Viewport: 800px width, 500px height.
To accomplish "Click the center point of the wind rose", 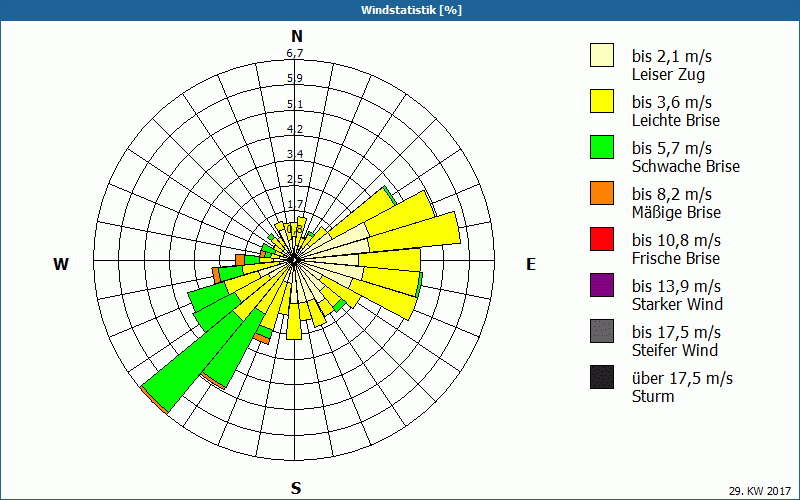I will 295,259.
